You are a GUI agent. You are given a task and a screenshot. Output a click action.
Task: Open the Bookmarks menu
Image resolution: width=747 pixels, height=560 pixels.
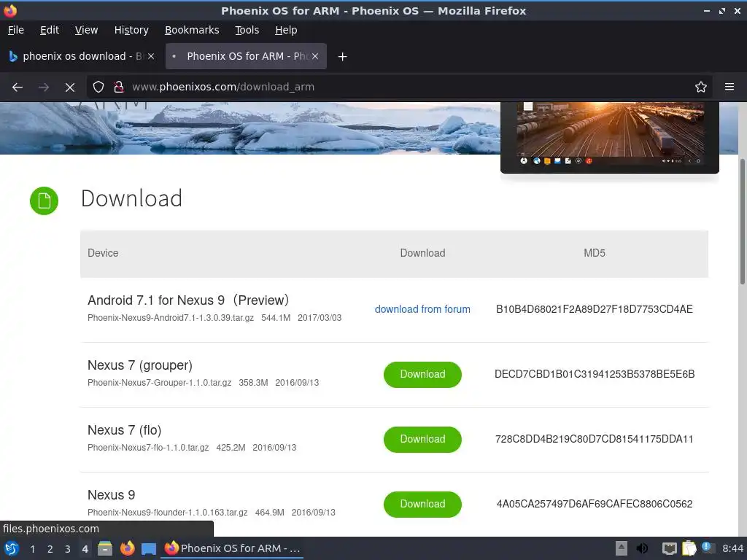[x=192, y=30]
